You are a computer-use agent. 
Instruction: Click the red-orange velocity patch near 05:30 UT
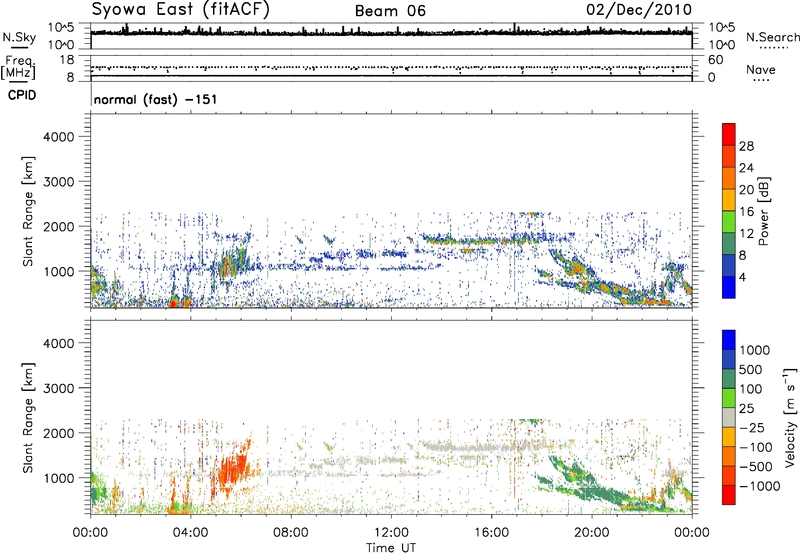coord(233,472)
